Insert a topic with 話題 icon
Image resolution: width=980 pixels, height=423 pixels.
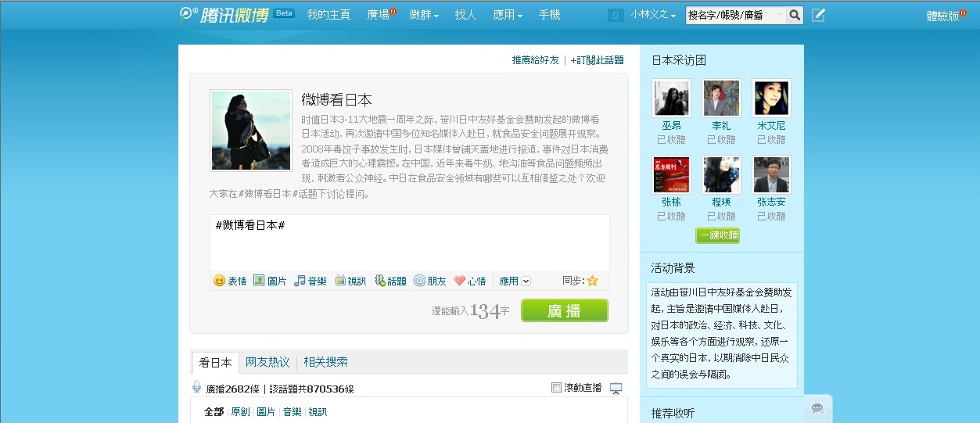click(390, 281)
